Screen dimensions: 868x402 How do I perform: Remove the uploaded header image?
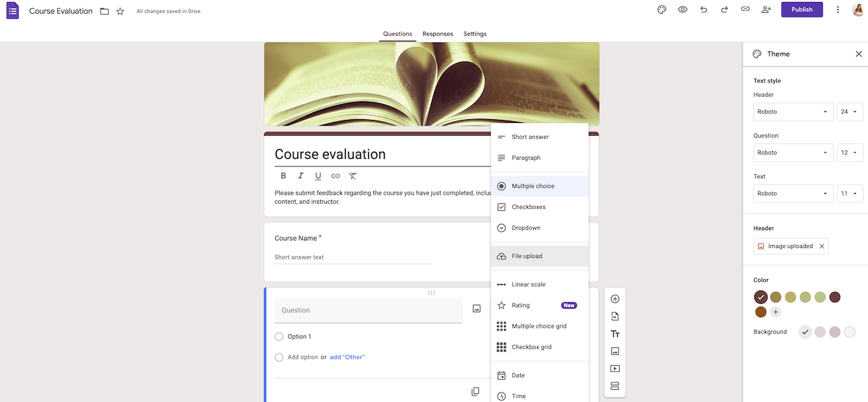click(x=821, y=246)
